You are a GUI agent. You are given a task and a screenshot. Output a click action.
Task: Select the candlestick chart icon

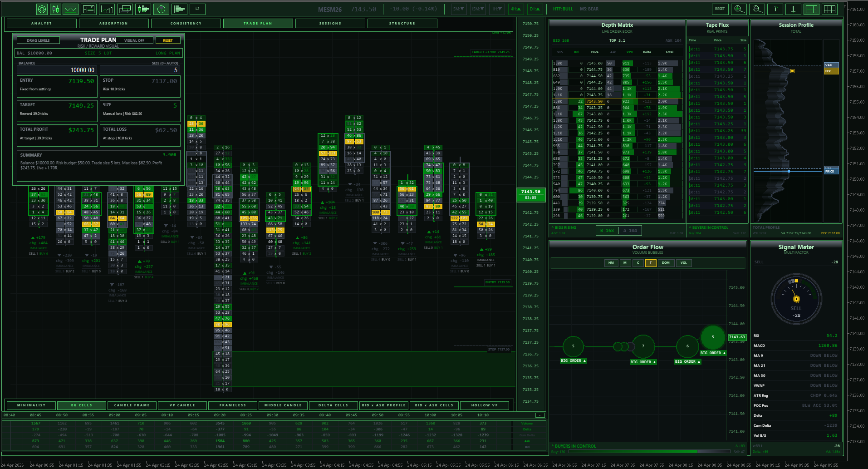[56, 9]
